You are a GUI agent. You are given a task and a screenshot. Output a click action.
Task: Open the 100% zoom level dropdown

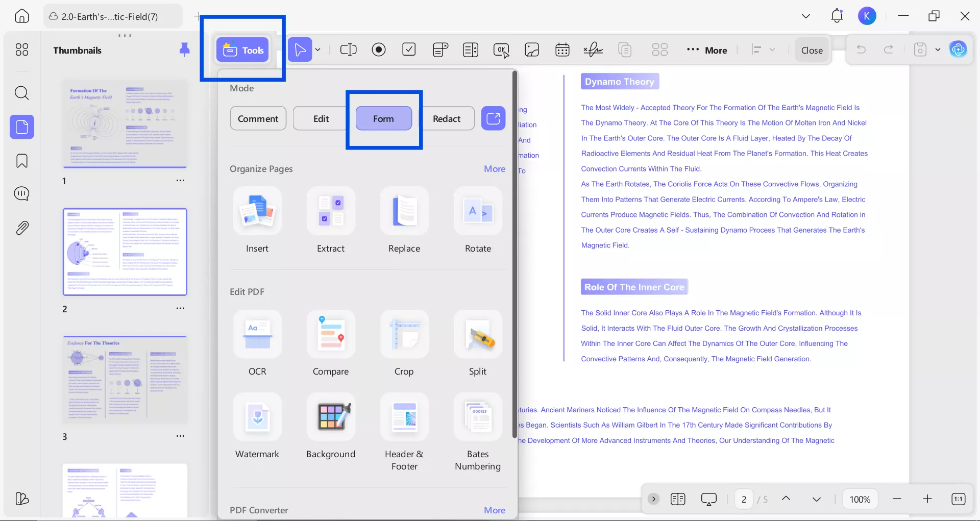pyautogui.click(x=860, y=499)
